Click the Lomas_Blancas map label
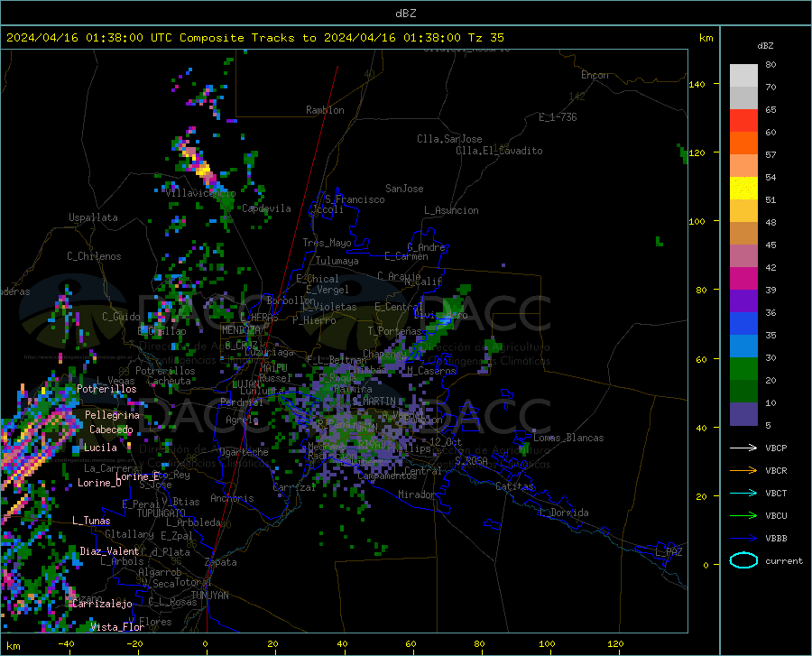This screenshot has width=812, height=656. [x=568, y=438]
